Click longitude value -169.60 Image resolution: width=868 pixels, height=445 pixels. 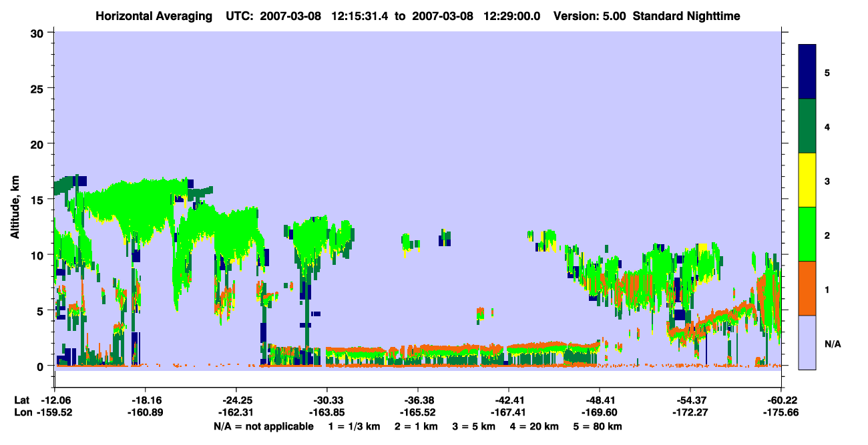tap(599, 412)
